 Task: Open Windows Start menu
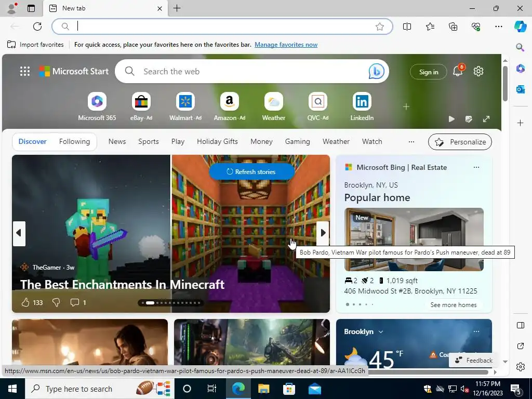(x=12, y=389)
